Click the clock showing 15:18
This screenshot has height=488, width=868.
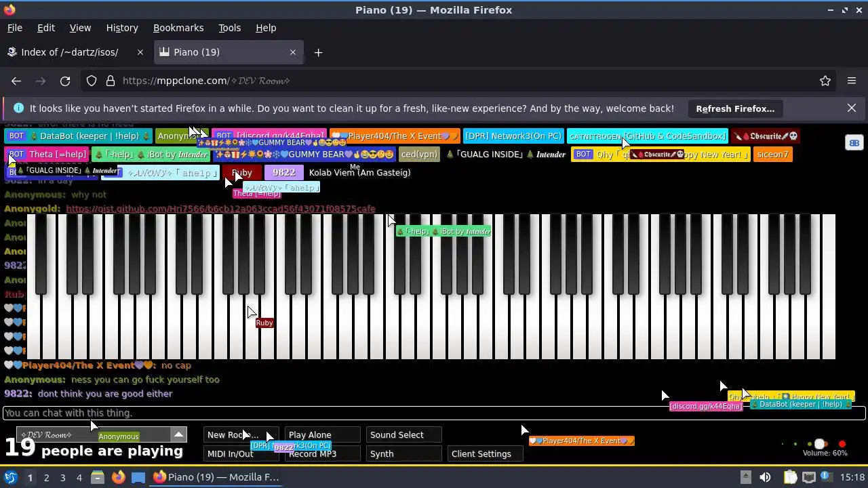[852, 477]
